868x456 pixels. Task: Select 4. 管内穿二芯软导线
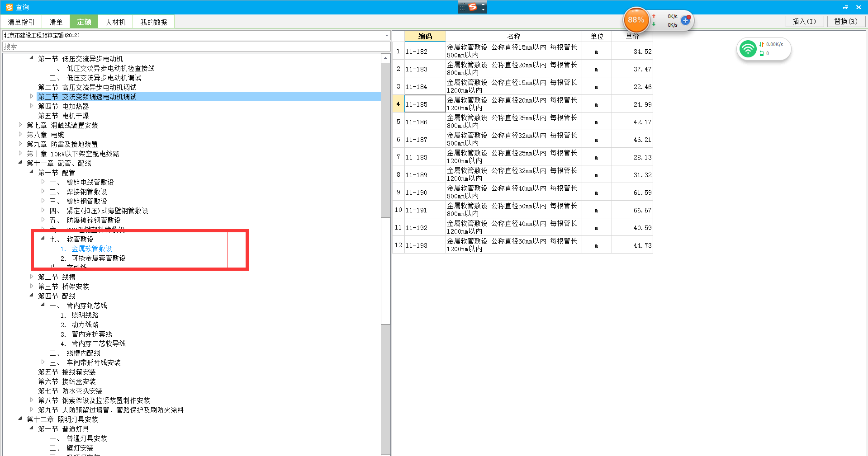pyautogui.click(x=93, y=343)
